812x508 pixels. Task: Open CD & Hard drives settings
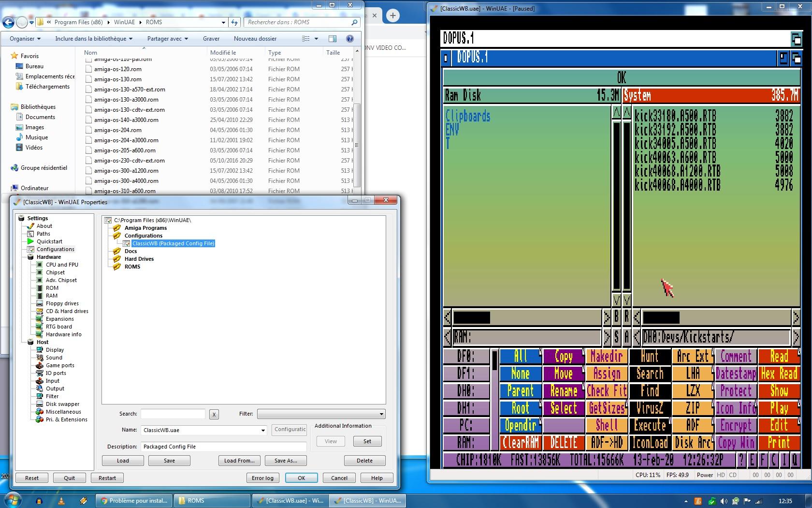tap(67, 311)
